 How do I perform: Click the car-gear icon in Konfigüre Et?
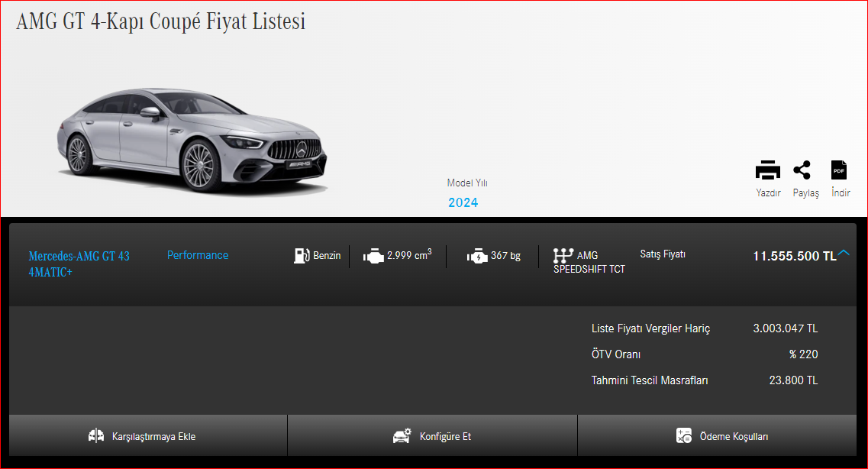click(x=402, y=436)
